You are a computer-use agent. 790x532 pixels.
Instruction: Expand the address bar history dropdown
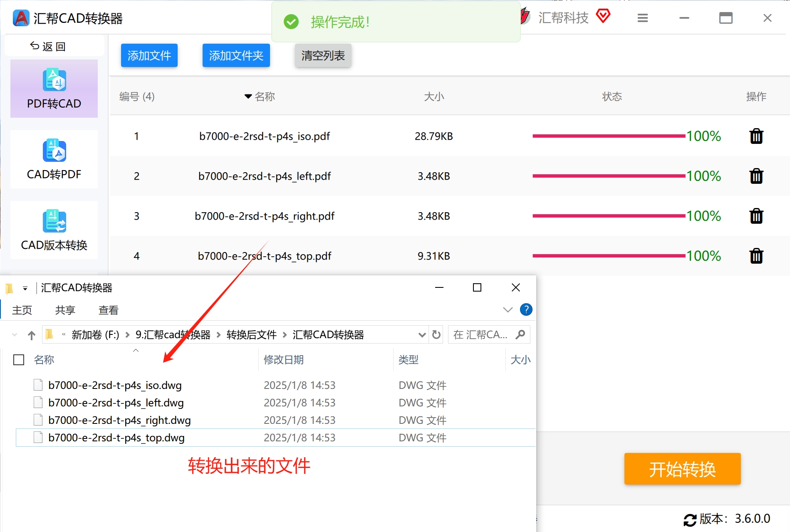[x=422, y=335]
